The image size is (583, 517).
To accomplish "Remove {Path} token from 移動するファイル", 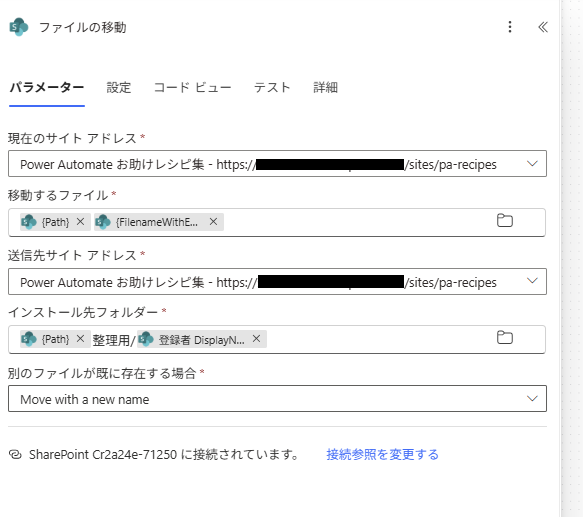I will (80, 222).
